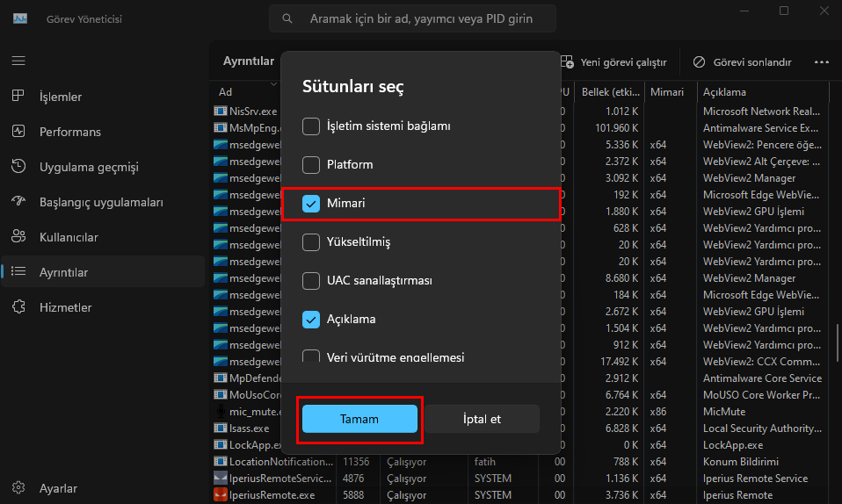Click the fatih user name cell

(485, 462)
